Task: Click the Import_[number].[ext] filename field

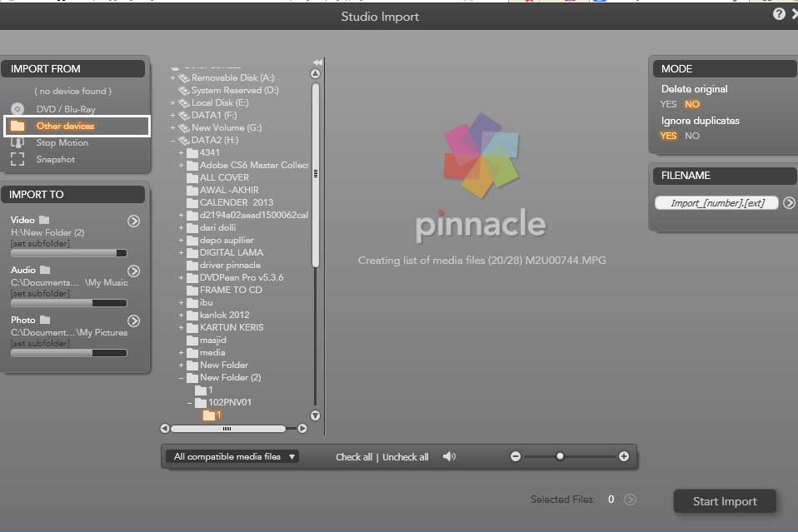Action: click(x=716, y=203)
